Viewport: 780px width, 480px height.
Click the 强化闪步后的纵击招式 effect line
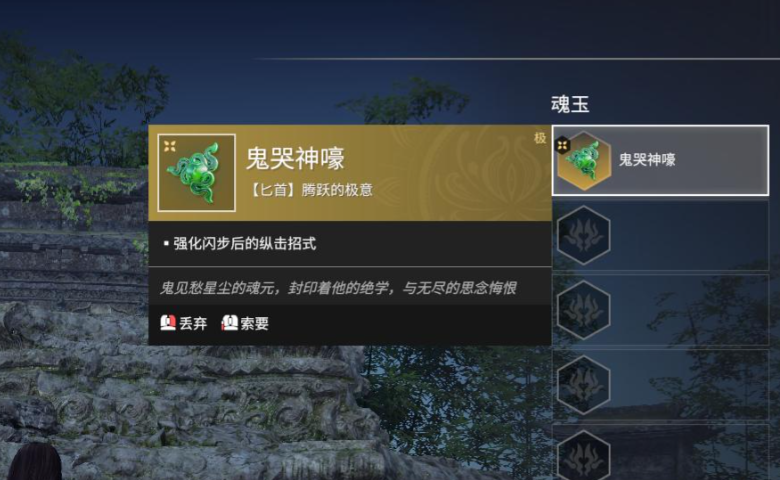[x=244, y=243]
